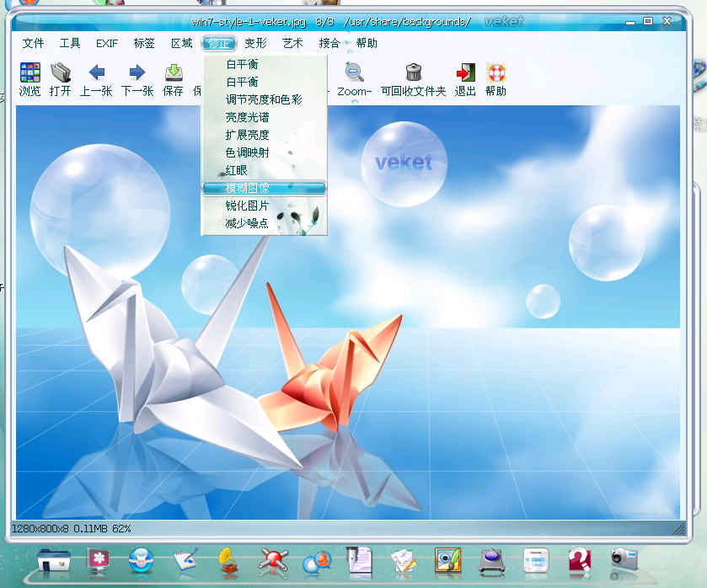Select 亮度光谱 menu entry

tap(265, 117)
